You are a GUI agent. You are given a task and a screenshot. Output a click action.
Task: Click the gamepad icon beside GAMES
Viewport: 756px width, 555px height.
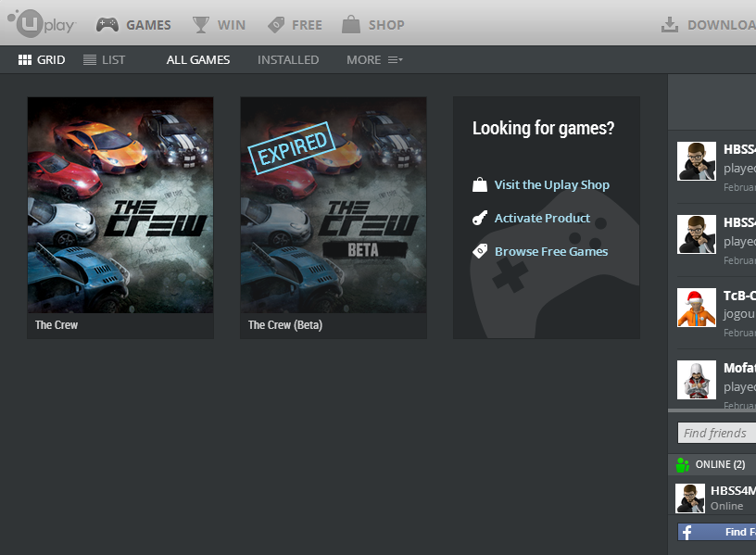[107, 25]
